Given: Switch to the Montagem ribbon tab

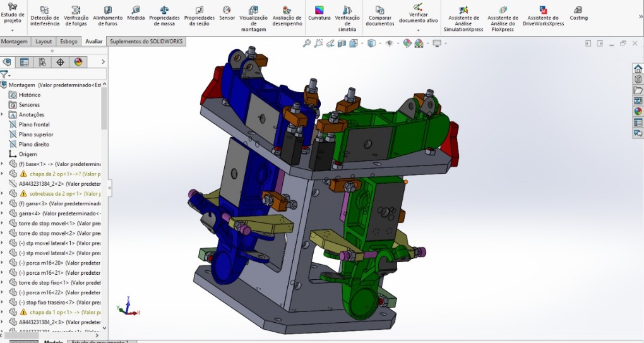Looking at the screenshot, I should [x=15, y=41].
